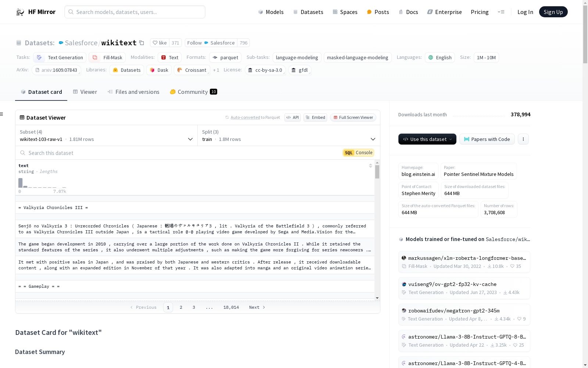This screenshot has width=588, height=368.
Task: Open Pricing in the top navigation
Action: tap(480, 12)
